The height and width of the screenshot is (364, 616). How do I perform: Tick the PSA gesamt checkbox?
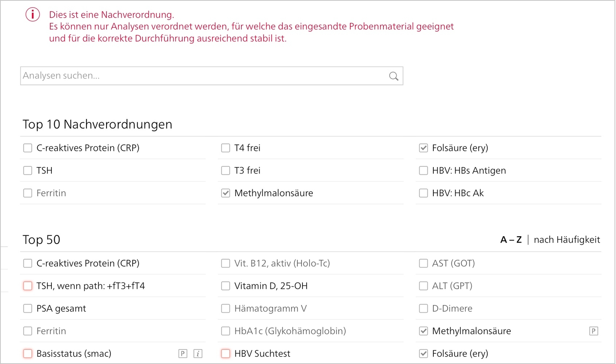pos(28,308)
